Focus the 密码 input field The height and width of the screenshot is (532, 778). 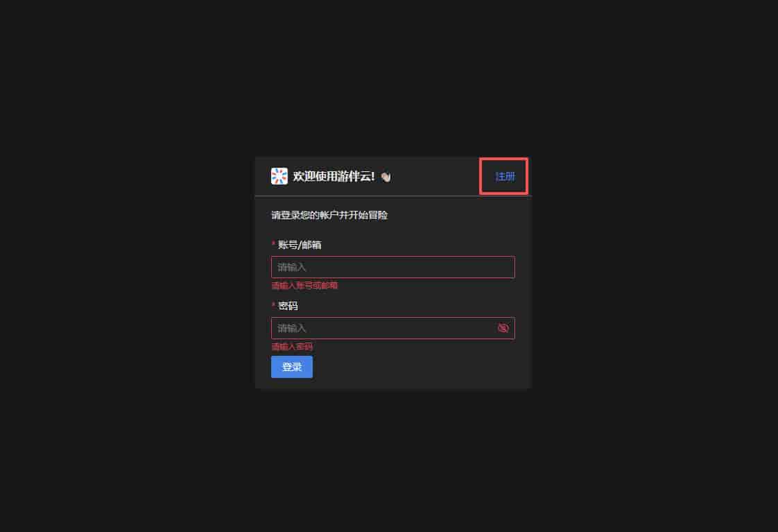393,328
